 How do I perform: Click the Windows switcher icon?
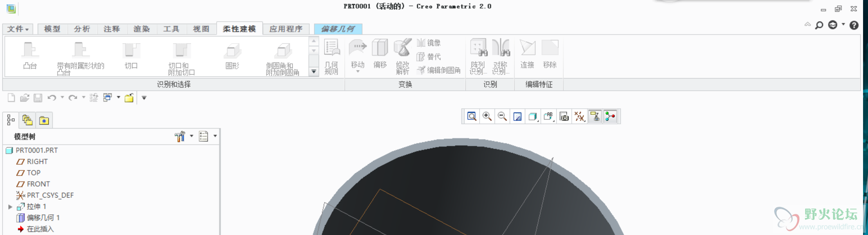coord(107,98)
